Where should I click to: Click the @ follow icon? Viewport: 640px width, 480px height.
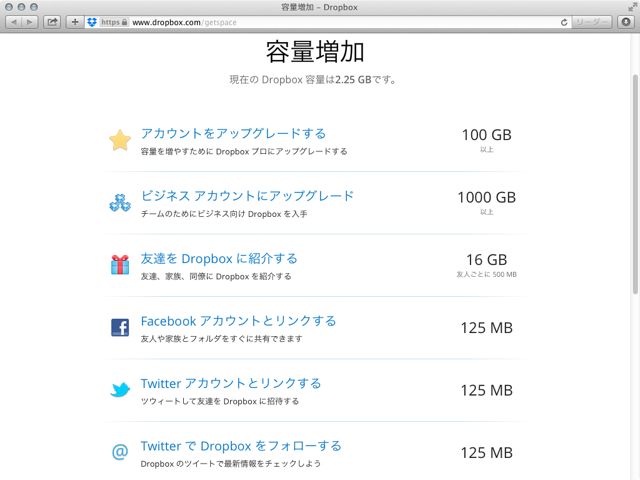[120, 451]
